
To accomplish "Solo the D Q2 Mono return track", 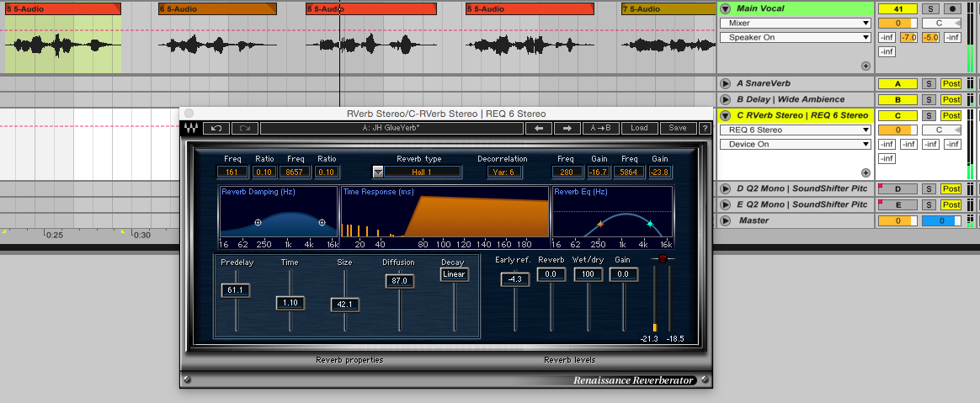I will [930, 188].
